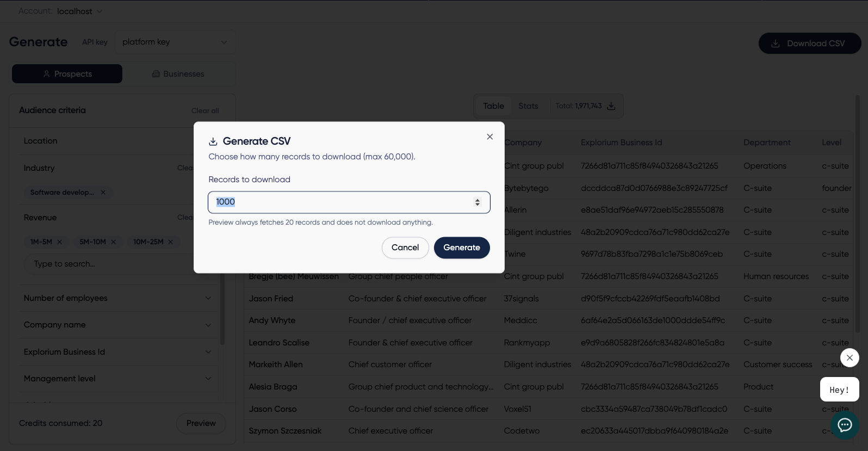The width and height of the screenshot is (868, 451).
Task: Remove the Software develop... industry tag
Action: pyautogui.click(x=103, y=193)
